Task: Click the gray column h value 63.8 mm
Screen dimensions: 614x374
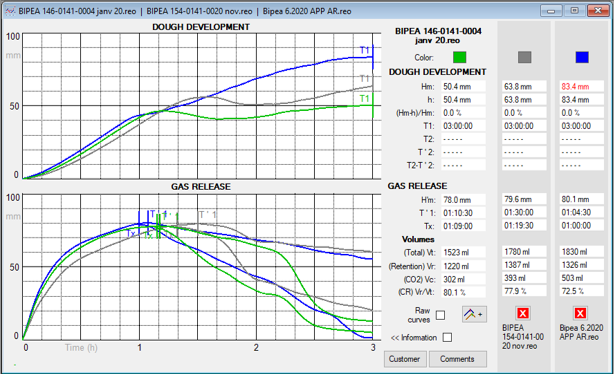Action: [524, 100]
